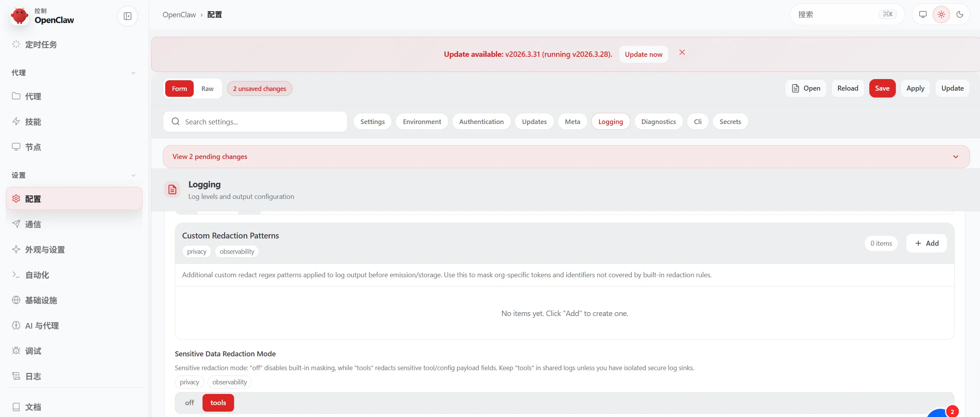Open the Diagnostics settings tab
This screenshot has width=980, height=417.
[x=658, y=122]
